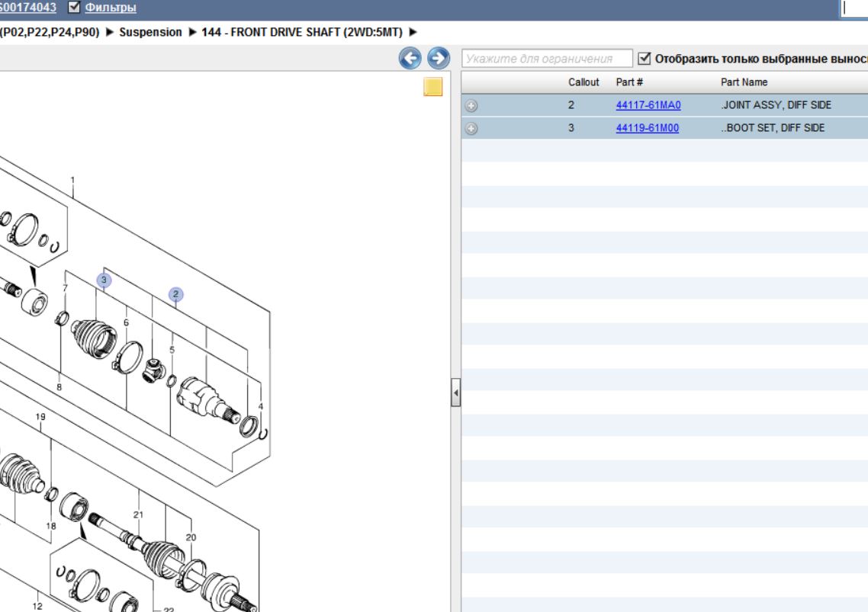868x612 pixels.
Task: Expand the BOOT SET, DIFF SIDE row
Action: tap(471, 129)
